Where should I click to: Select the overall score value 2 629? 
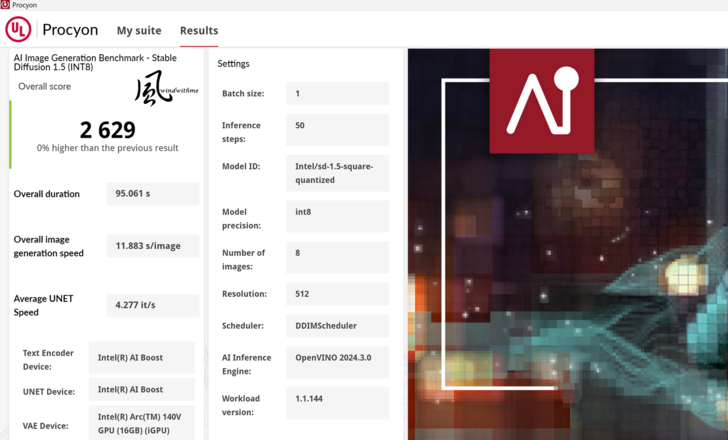click(x=107, y=129)
